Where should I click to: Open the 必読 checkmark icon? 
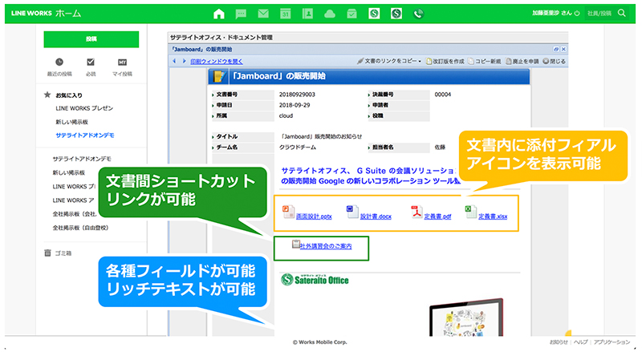[x=91, y=63]
